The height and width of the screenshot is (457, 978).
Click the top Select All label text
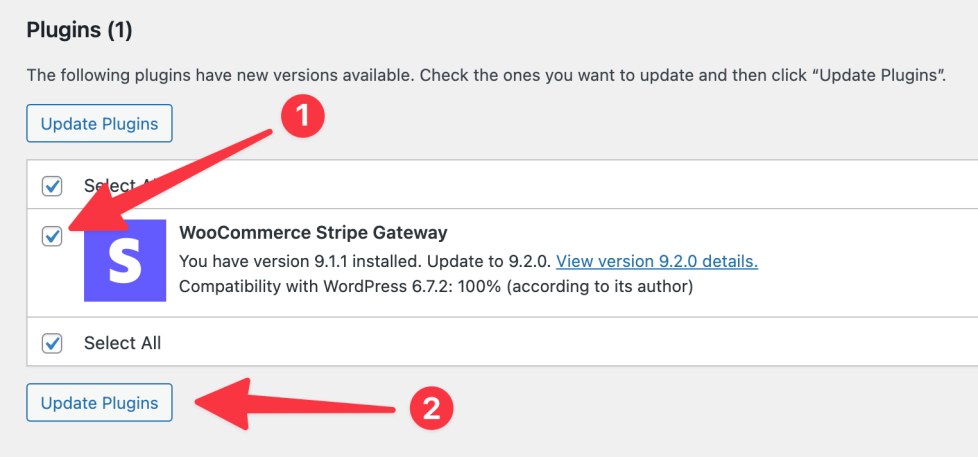[x=105, y=186]
